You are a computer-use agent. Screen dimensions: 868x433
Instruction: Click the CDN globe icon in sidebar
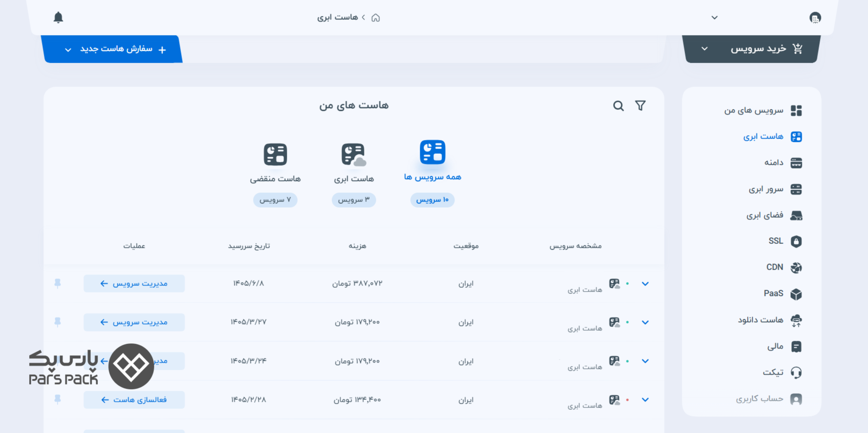[796, 268]
